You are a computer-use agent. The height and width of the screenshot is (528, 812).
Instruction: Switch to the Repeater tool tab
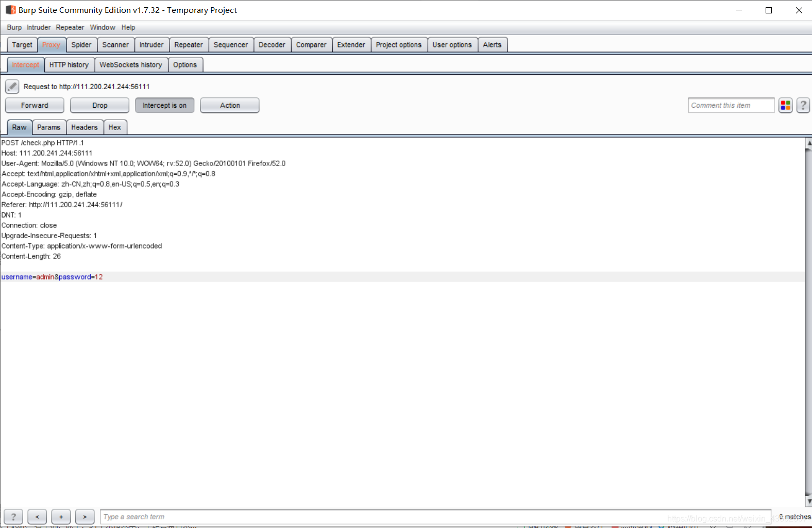click(189, 45)
